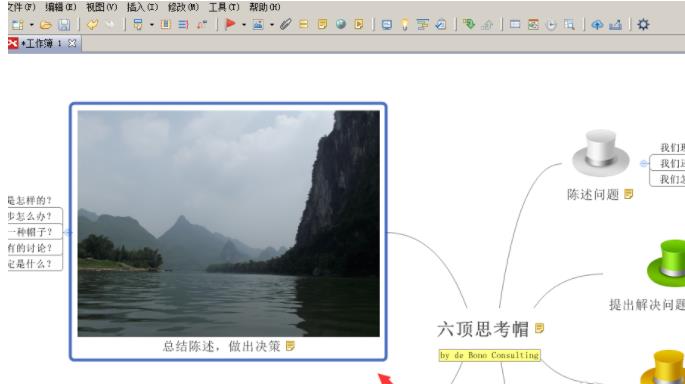Image resolution: width=685 pixels, height=384 pixels.
Task: Save the workbook with the floppy disk icon
Action: click(x=64, y=24)
